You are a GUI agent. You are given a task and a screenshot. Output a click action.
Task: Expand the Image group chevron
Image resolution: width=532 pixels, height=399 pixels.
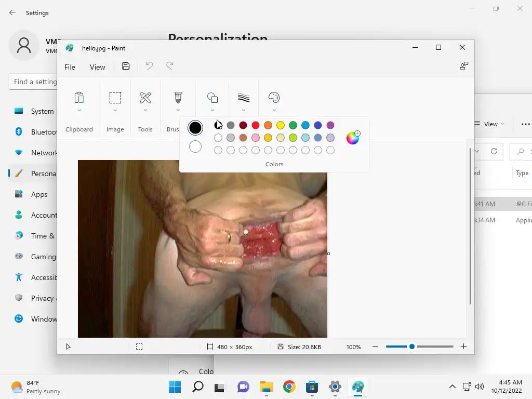point(115,110)
